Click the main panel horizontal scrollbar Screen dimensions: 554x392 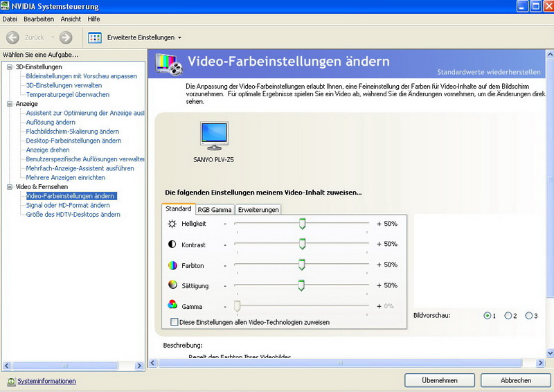click(x=340, y=363)
